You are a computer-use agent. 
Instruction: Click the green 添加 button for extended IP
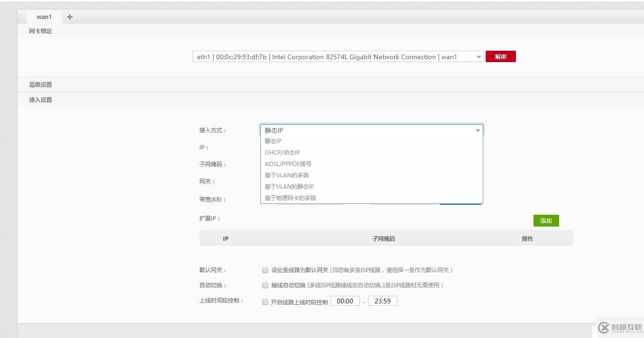(546, 220)
